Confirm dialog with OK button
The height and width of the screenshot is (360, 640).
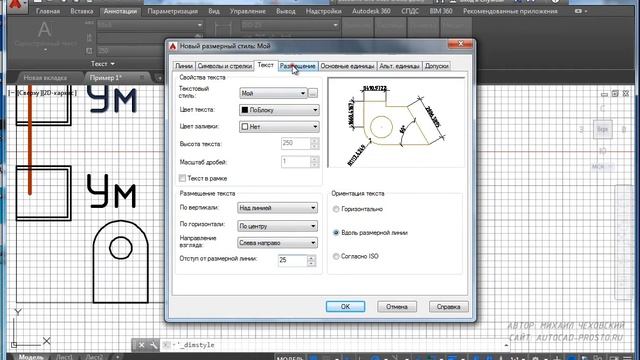345,307
